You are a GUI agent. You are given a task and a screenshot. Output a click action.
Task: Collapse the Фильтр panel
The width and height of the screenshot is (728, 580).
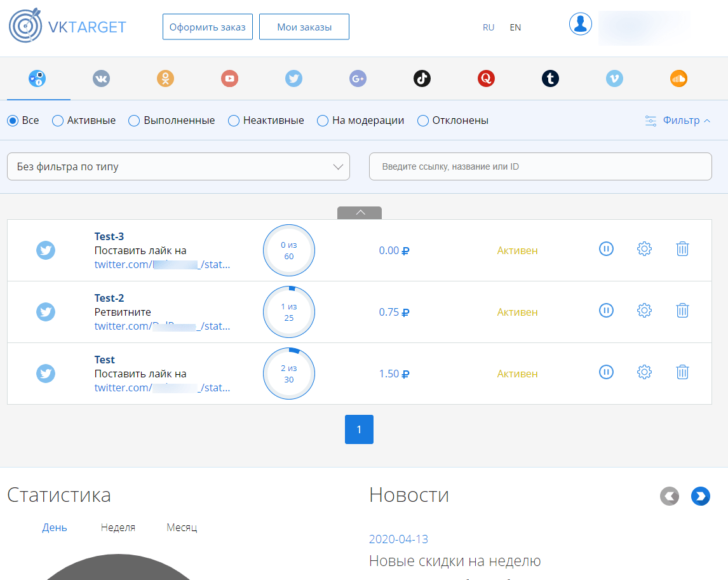[677, 121]
